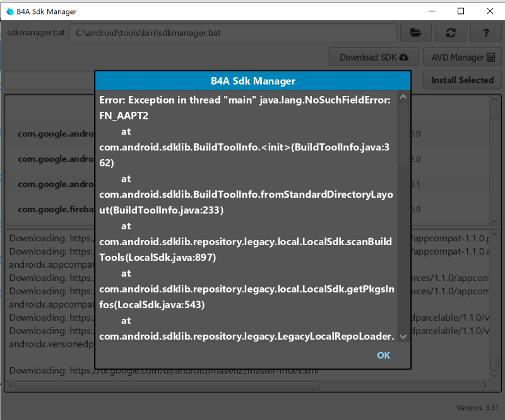The height and width of the screenshot is (420, 505).
Task: Click the "Tools(LocalSdk.java:897)" stack trace line
Action: pos(157,258)
